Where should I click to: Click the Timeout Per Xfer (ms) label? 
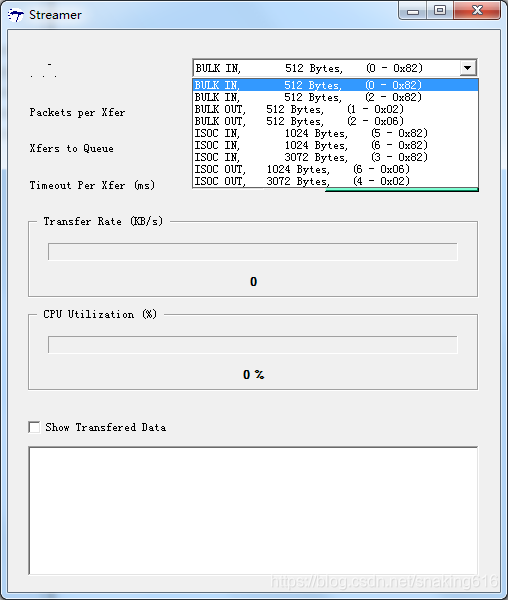click(x=92, y=185)
